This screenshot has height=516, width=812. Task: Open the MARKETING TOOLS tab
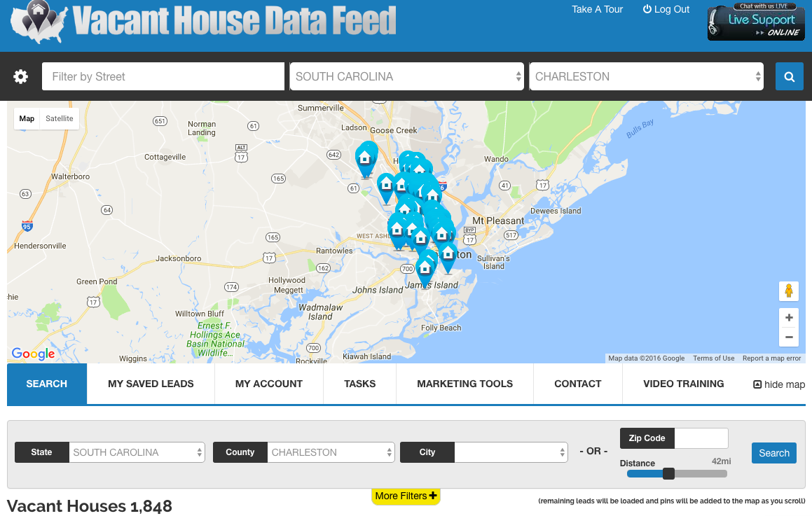465,384
